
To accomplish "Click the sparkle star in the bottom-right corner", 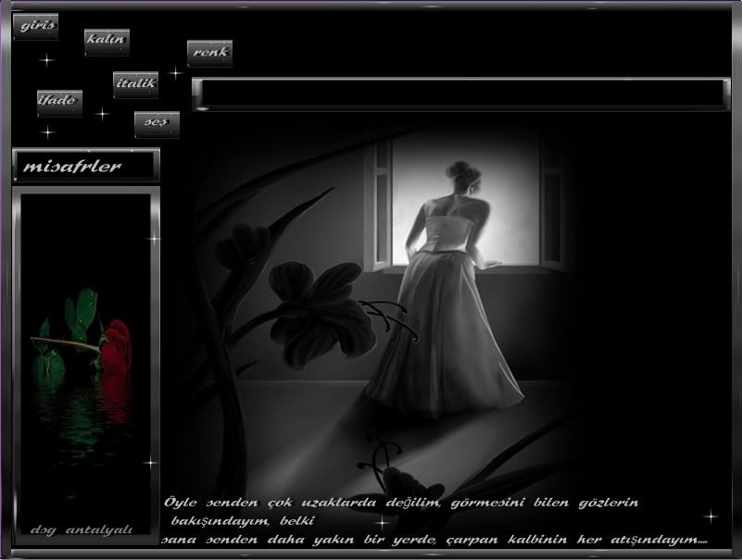I will [x=711, y=516].
